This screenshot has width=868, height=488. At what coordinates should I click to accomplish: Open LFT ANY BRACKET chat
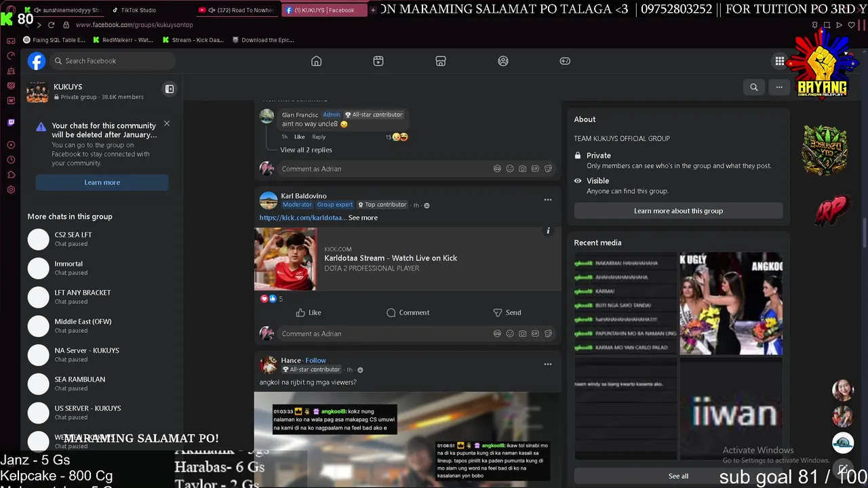pyautogui.click(x=102, y=297)
